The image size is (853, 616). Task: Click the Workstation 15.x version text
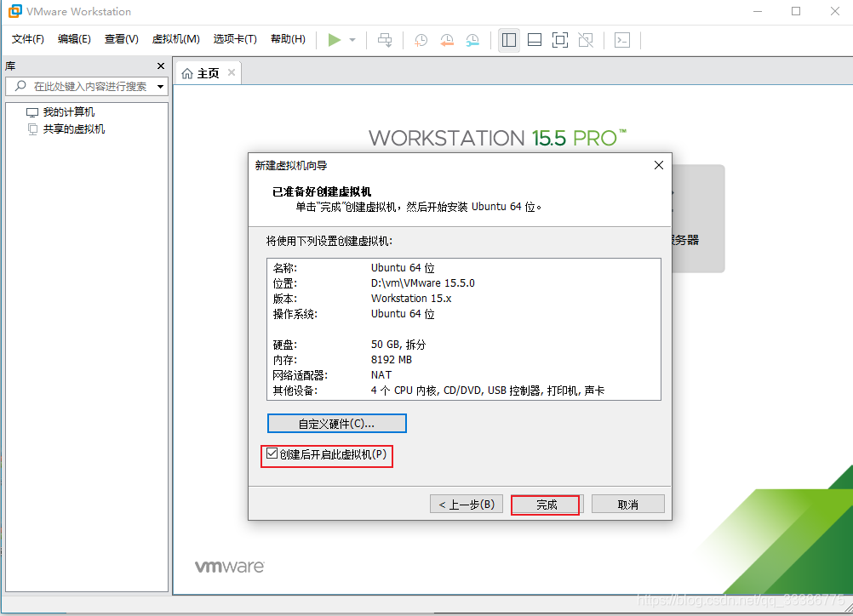pos(411,299)
